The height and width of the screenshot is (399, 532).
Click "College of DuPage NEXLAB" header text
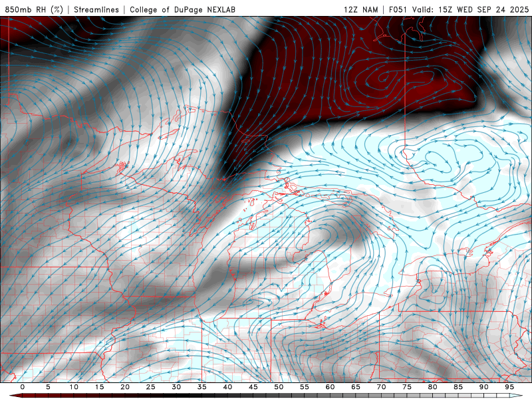click(182, 9)
